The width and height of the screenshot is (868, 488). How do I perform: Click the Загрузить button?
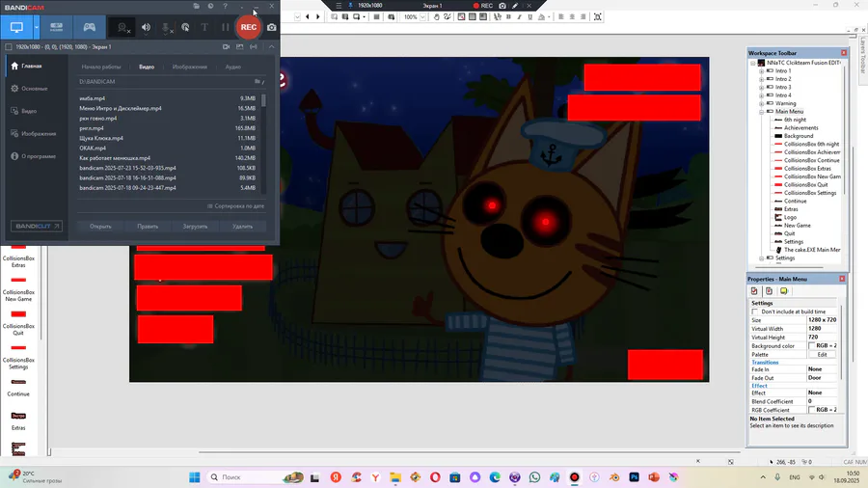coord(195,227)
